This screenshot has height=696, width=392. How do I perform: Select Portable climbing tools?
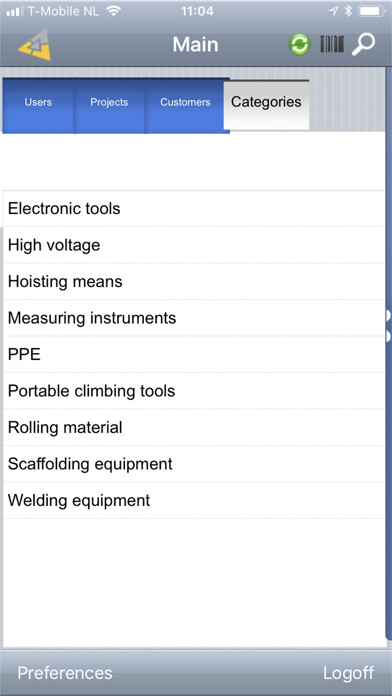coord(194,391)
